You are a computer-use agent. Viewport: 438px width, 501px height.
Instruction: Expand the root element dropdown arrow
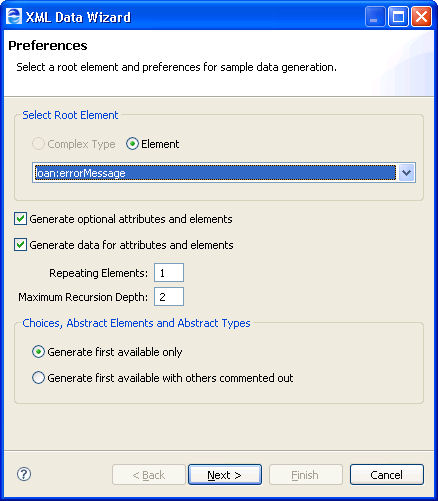click(x=406, y=173)
